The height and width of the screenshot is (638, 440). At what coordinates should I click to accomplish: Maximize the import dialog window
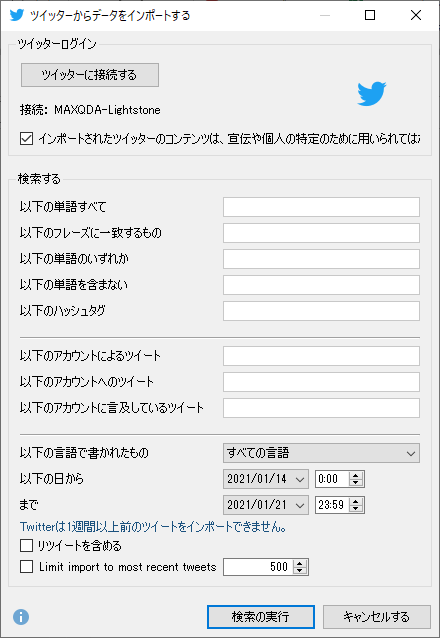point(370,15)
